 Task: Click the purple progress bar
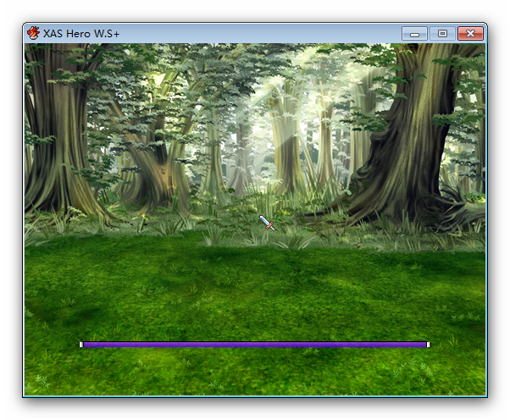[x=255, y=345]
